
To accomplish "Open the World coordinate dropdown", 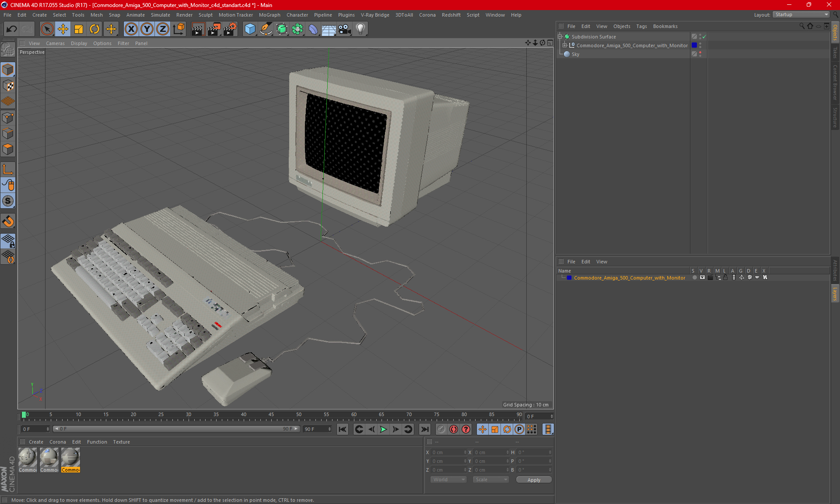I will (448, 479).
